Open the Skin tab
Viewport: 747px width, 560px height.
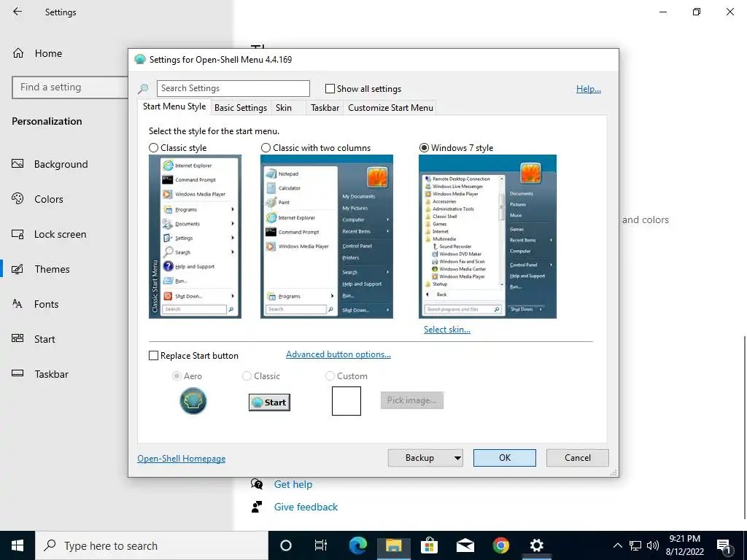284,108
